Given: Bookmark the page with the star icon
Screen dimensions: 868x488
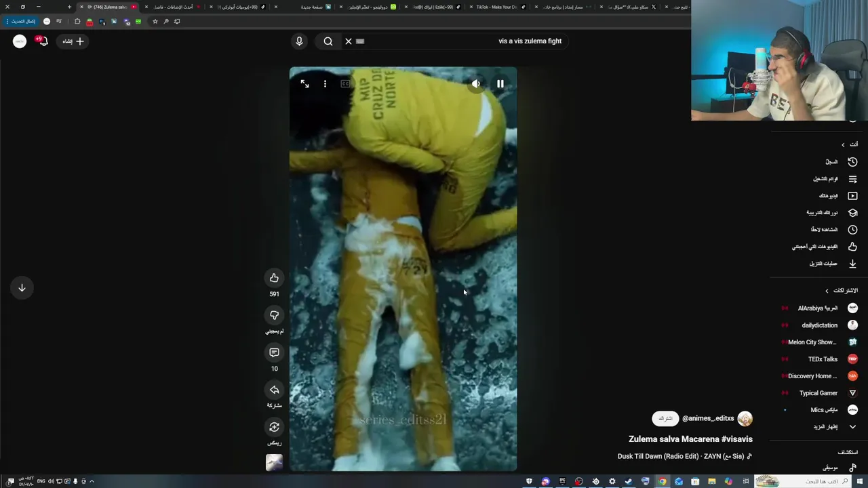Looking at the screenshot, I should 155,21.
